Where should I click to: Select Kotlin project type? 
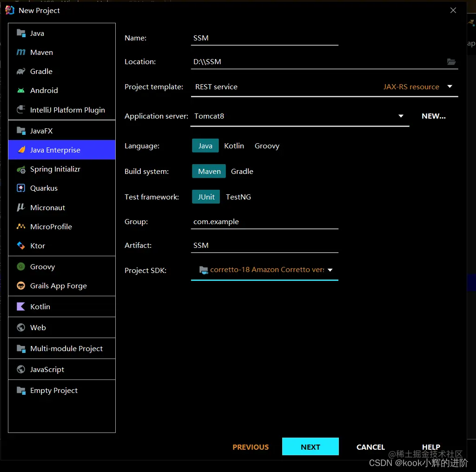click(x=62, y=306)
